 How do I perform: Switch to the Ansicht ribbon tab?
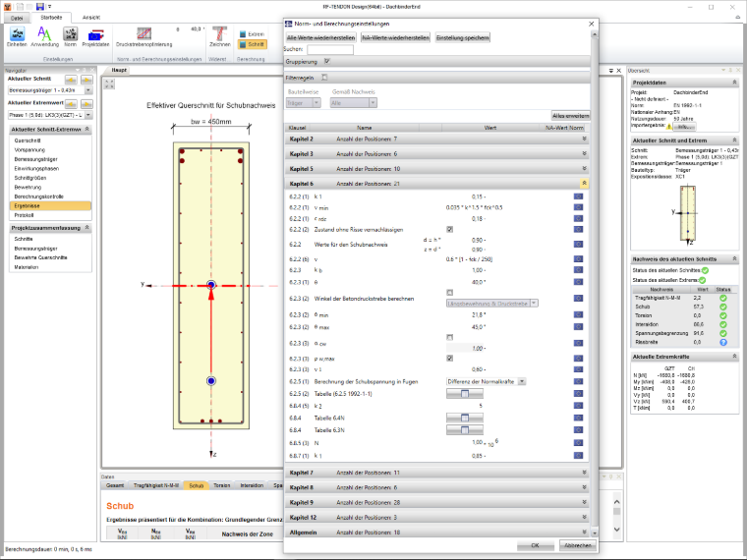[x=91, y=18]
